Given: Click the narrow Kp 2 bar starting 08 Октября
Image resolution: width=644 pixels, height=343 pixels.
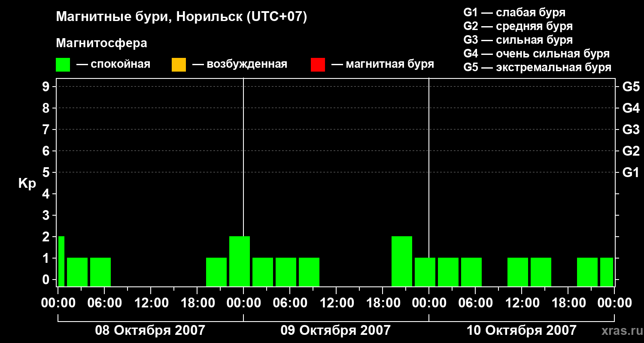Looking at the screenshot, I should click(61, 261).
